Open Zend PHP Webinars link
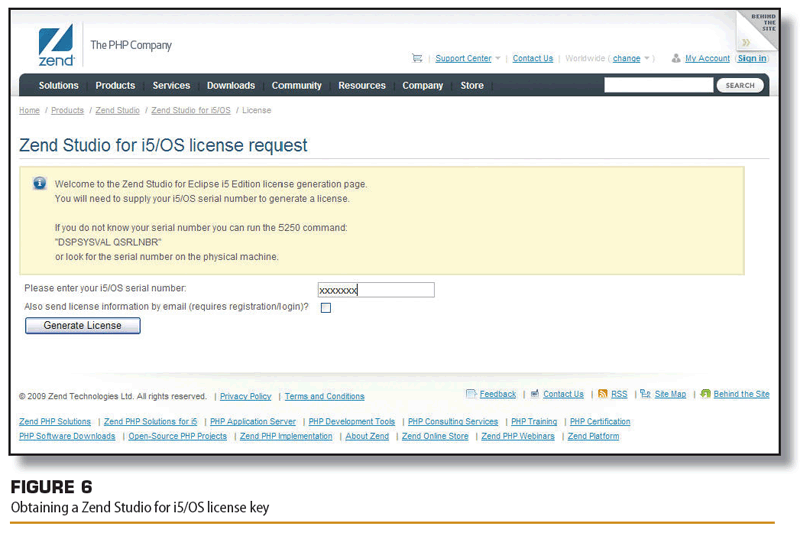The width and height of the screenshot is (800, 533). (x=518, y=436)
